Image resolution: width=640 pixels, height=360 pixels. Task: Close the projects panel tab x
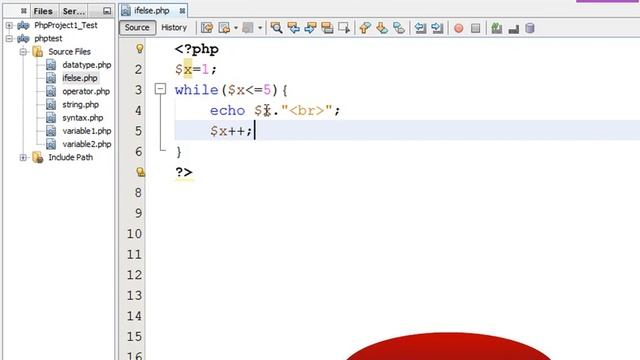[24, 11]
